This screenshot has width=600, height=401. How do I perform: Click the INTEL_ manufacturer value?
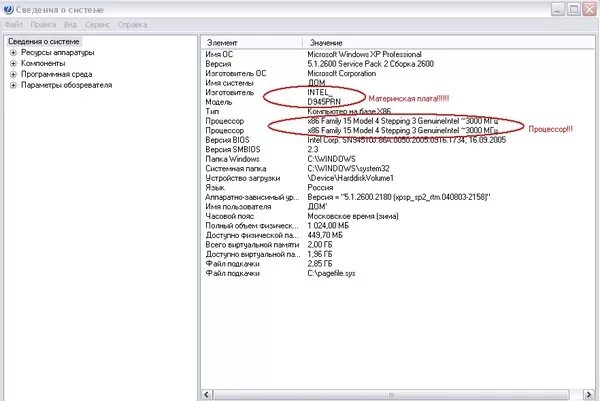click(320, 93)
